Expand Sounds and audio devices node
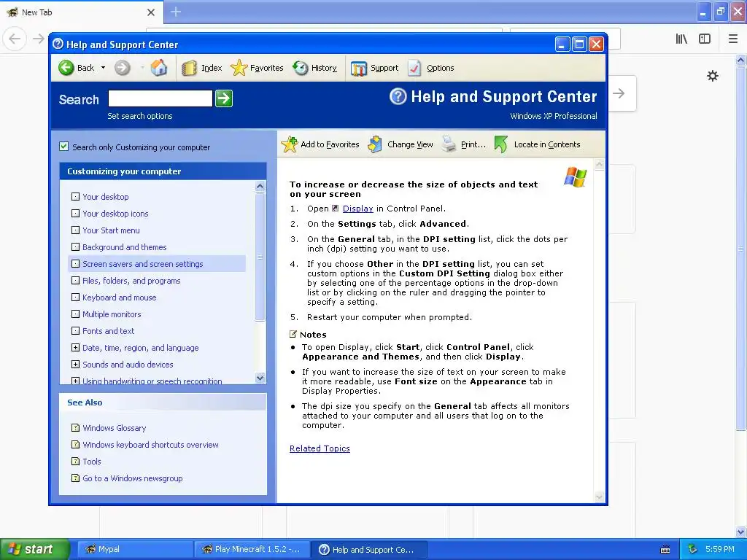The height and width of the screenshot is (560, 747). pyautogui.click(x=75, y=365)
